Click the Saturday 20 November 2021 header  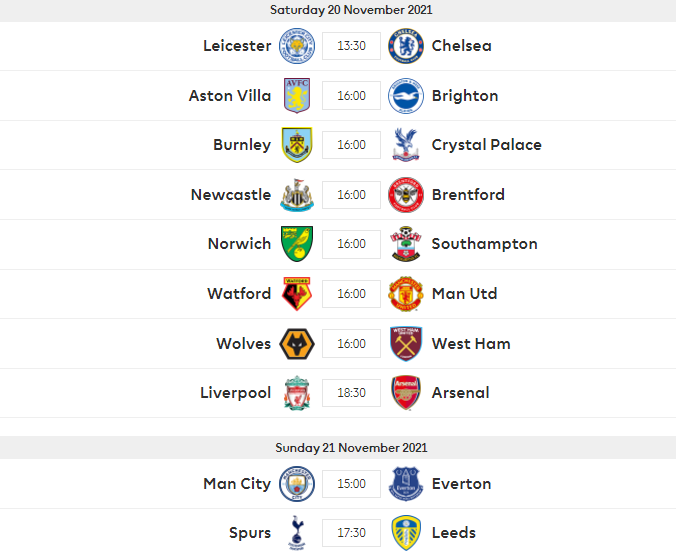[x=351, y=10]
